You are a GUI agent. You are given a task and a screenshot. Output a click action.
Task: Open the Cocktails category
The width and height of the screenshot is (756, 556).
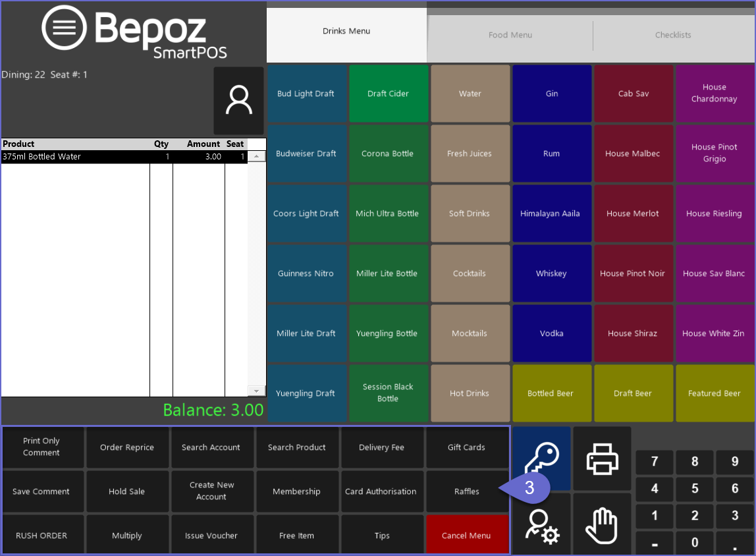click(470, 273)
